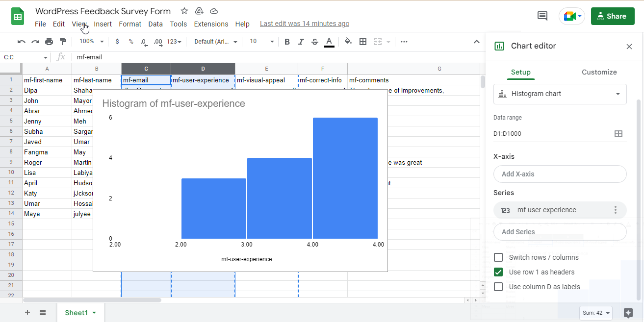Open Last edit was 14 minutes ago link
Image resolution: width=644 pixels, height=322 pixels.
305,24
